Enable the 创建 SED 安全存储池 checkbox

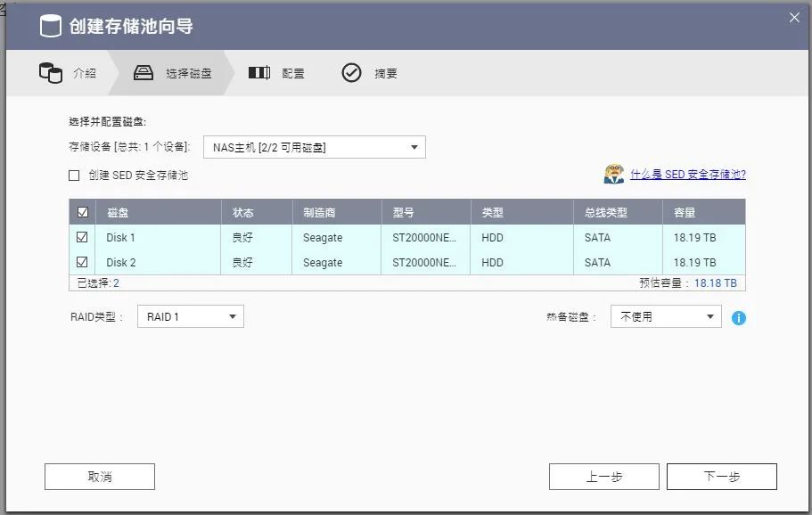(73, 176)
